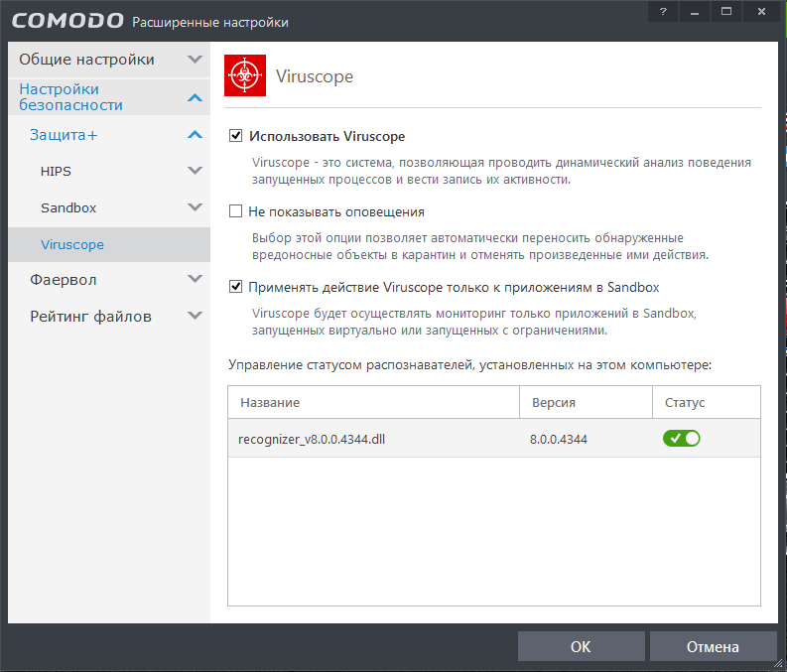
Task: Open Sandbox settings in sidebar
Action: [x=109, y=207]
